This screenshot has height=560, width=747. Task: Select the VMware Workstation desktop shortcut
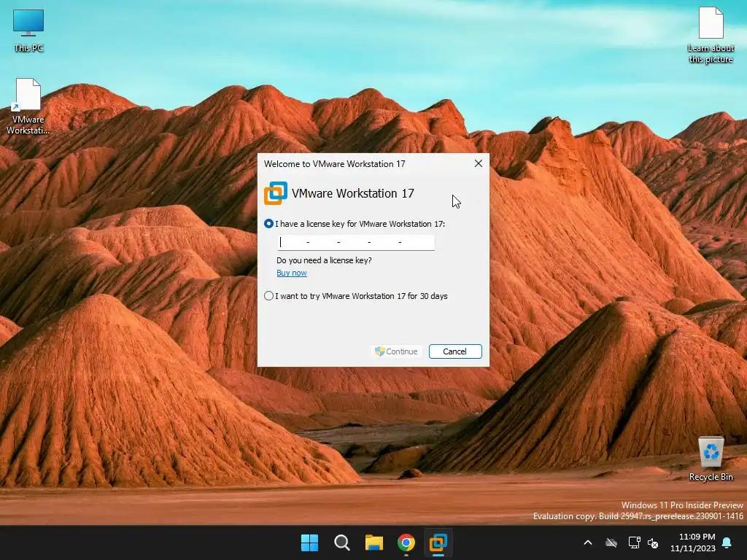pos(28,106)
